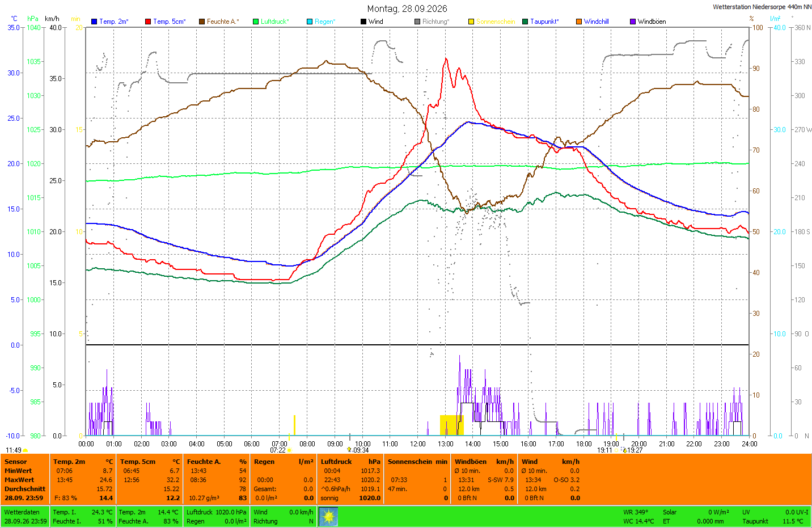This screenshot has width=812, height=528.
Task: Click the "47 min." sunshine duration value
Action: coord(397,489)
